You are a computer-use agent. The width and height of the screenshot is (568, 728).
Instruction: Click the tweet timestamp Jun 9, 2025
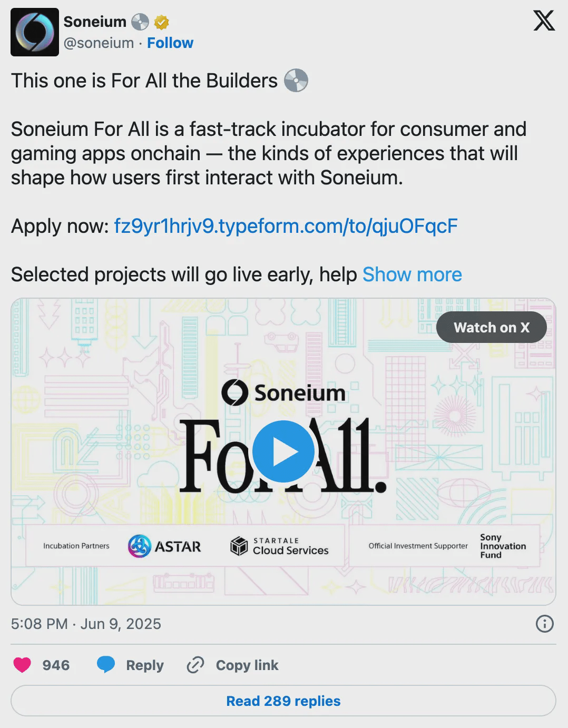[x=86, y=624]
